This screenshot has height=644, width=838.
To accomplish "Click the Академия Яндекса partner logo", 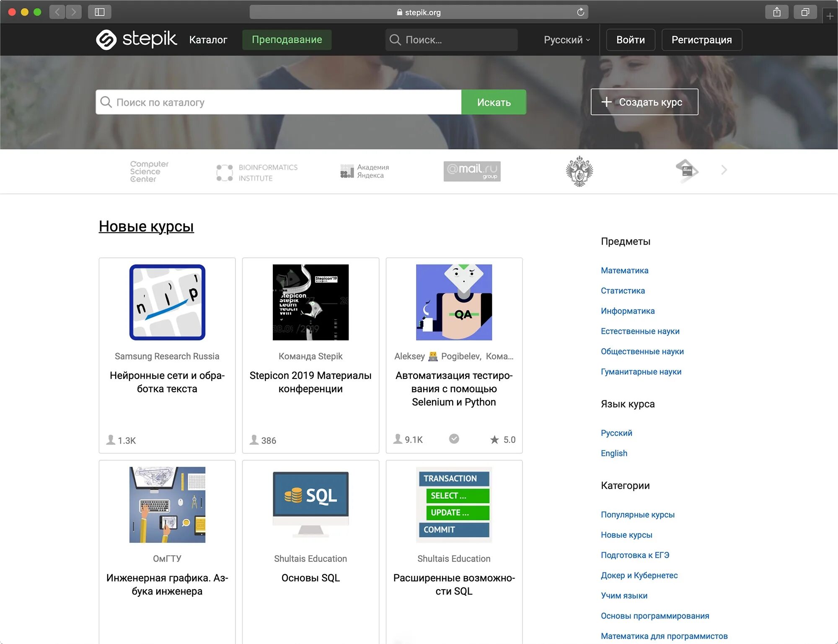I will click(365, 171).
